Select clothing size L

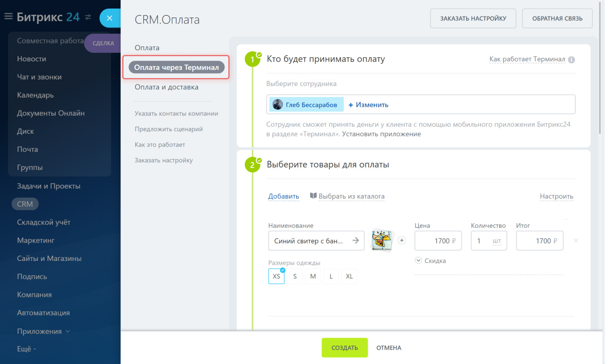[331, 276]
